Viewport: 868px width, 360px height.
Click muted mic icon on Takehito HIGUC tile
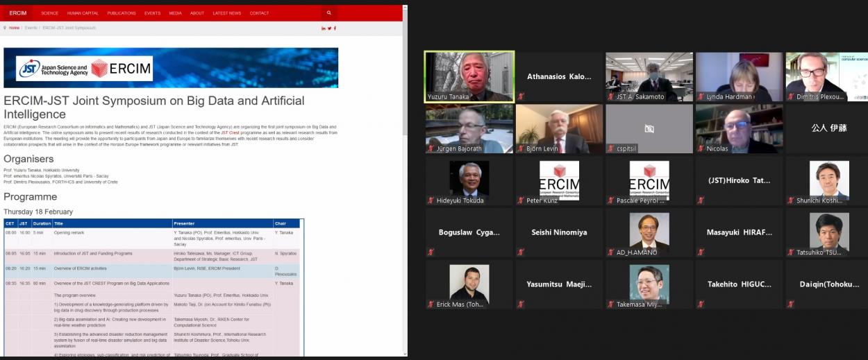click(x=701, y=305)
